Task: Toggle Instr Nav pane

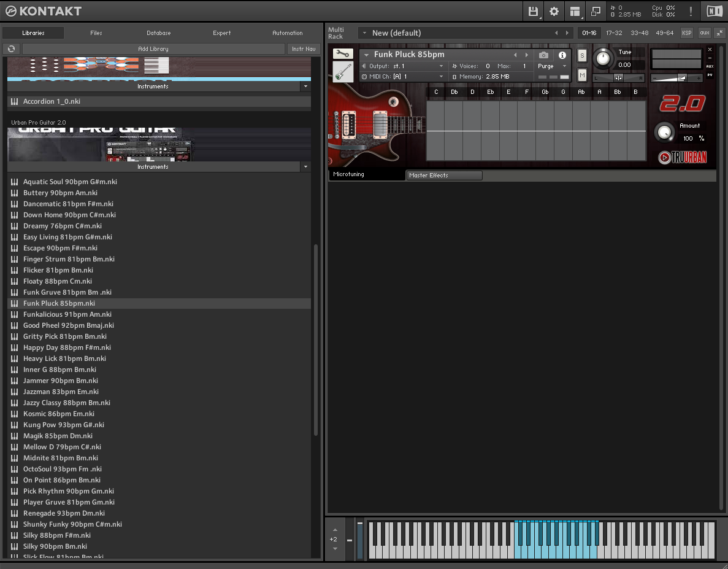Action: click(304, 48)
